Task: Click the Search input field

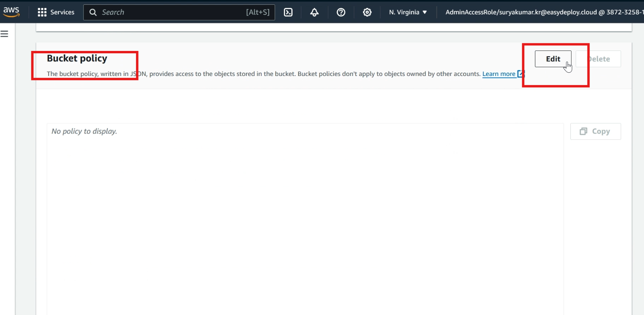Action: point(179,12)
